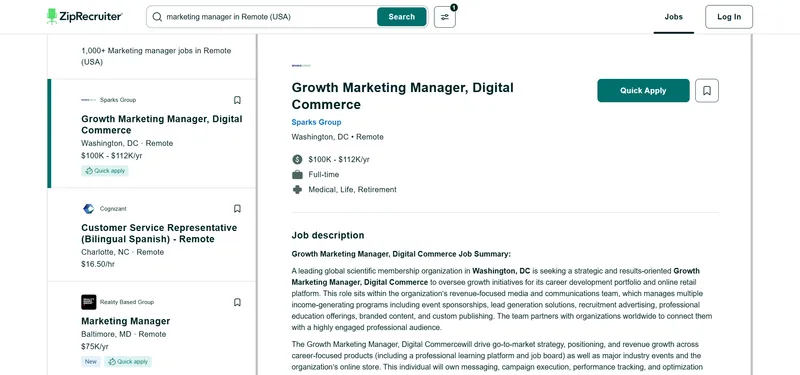Open Customer Service Representative (Bilingual Spanish) listing
800x375 pixels.
(x=159, y=233)
